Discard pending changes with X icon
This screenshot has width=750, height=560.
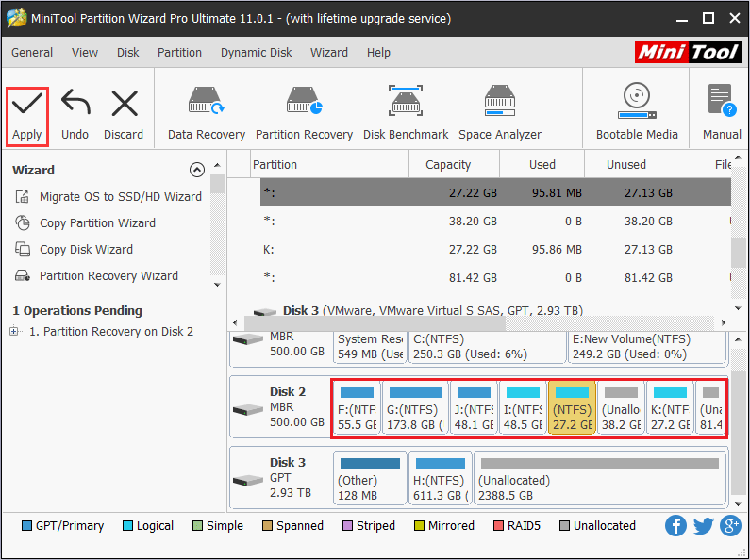click(x=125, y=104)
